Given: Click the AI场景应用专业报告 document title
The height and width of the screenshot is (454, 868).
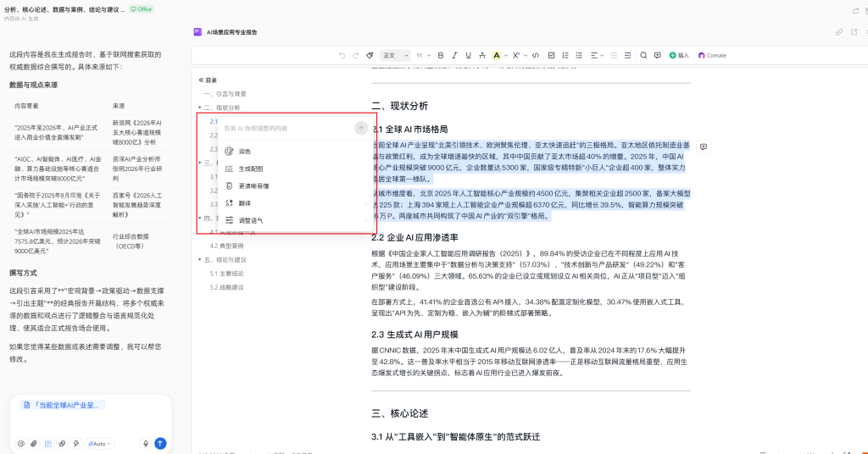Looking at the screenshot, I should 231,32.
